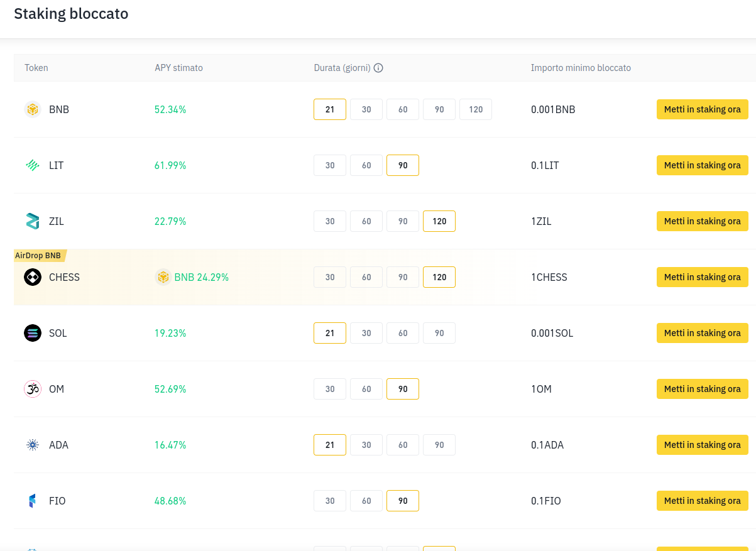Click the FIO token icon
The width and height of the screenshot is (756, 551).
33,501
